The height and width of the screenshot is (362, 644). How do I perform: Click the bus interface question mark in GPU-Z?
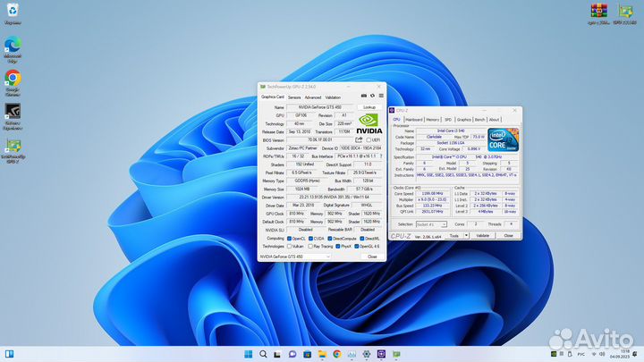pyautogui.click(x=381, y=156)
